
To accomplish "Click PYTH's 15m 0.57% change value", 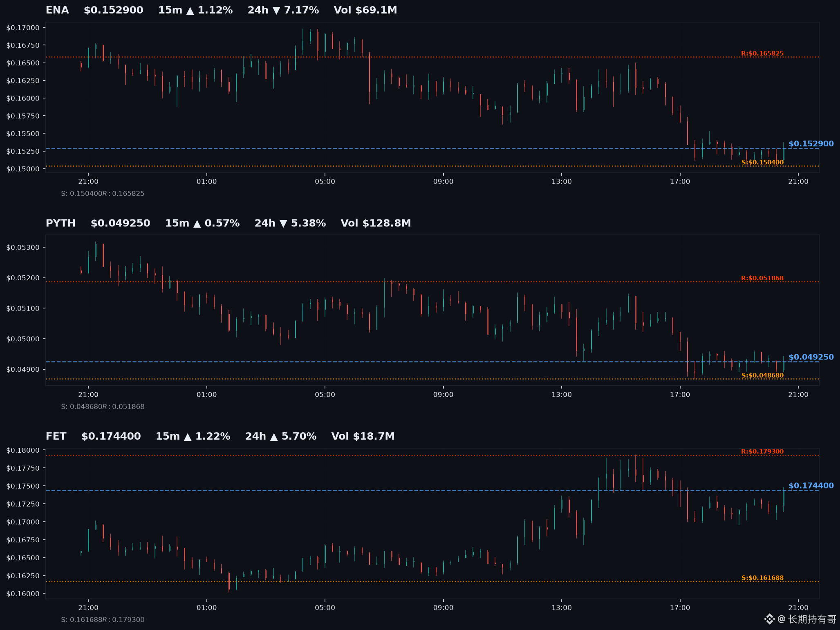I will pyautogui.click(x=202, y=223).
